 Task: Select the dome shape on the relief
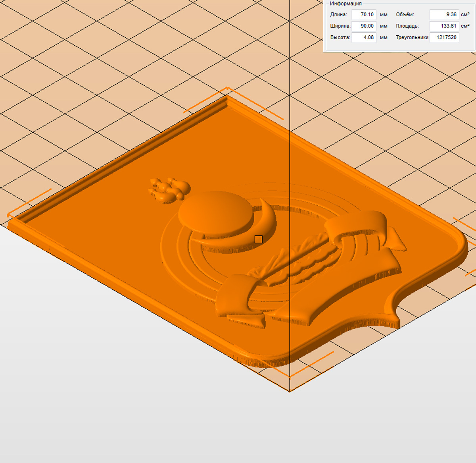[216, 212]
